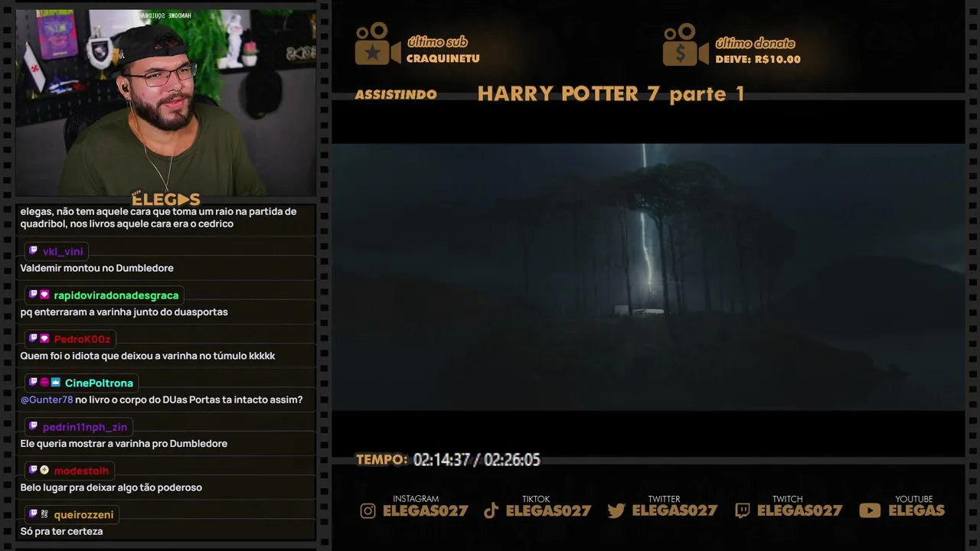Click the CRAQUINETU latest subscriber name
This screenshot has height=551, width=980.
coord(443,59)
